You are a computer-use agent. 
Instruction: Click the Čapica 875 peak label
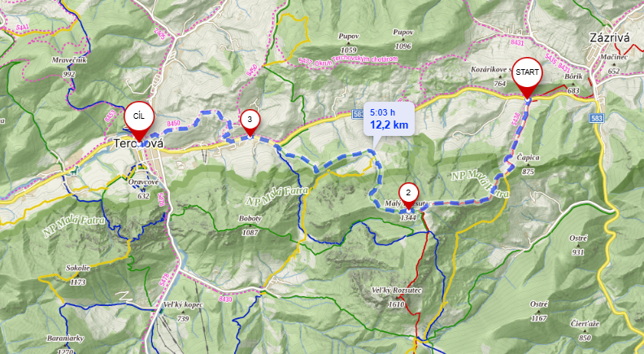click(x=529, y=164)
